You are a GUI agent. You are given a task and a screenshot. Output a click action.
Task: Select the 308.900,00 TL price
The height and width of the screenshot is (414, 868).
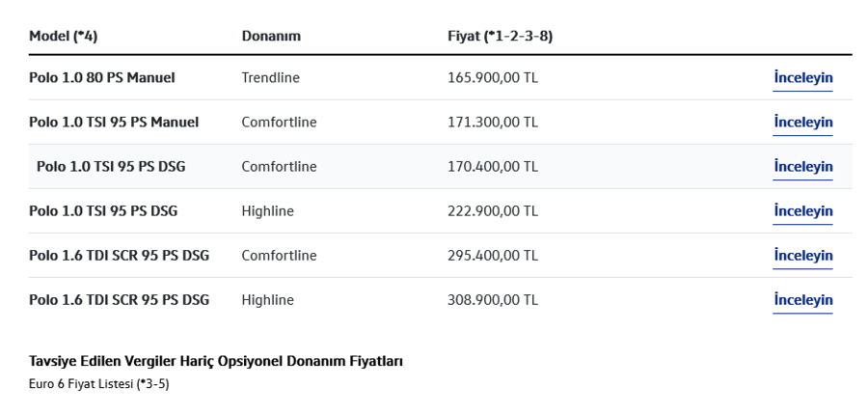(x=492, y=300)
